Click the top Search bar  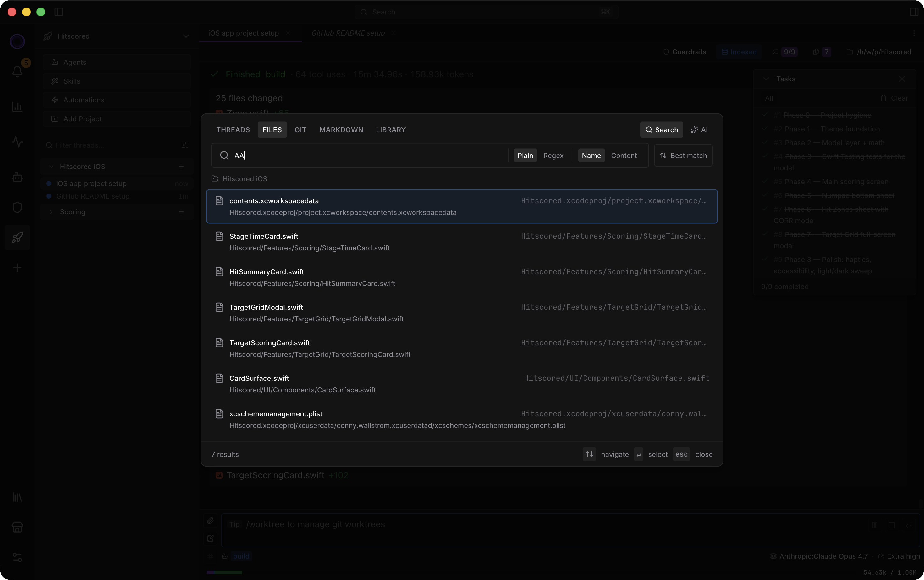pos(486,12)
